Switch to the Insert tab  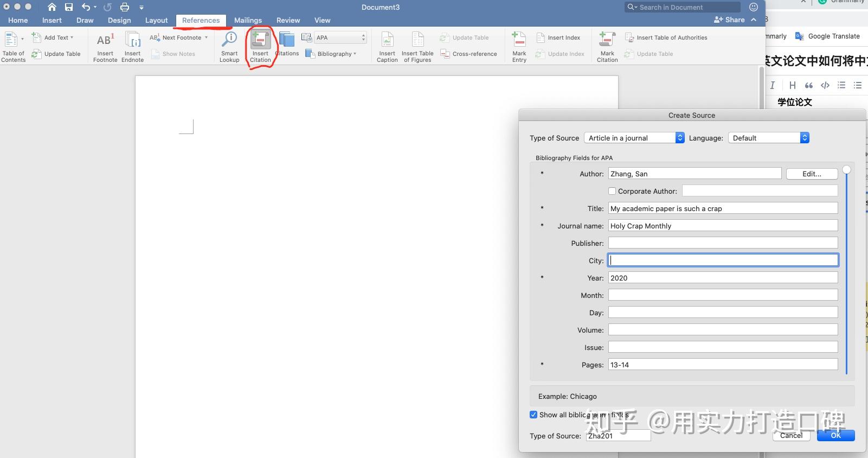point(52,20)
